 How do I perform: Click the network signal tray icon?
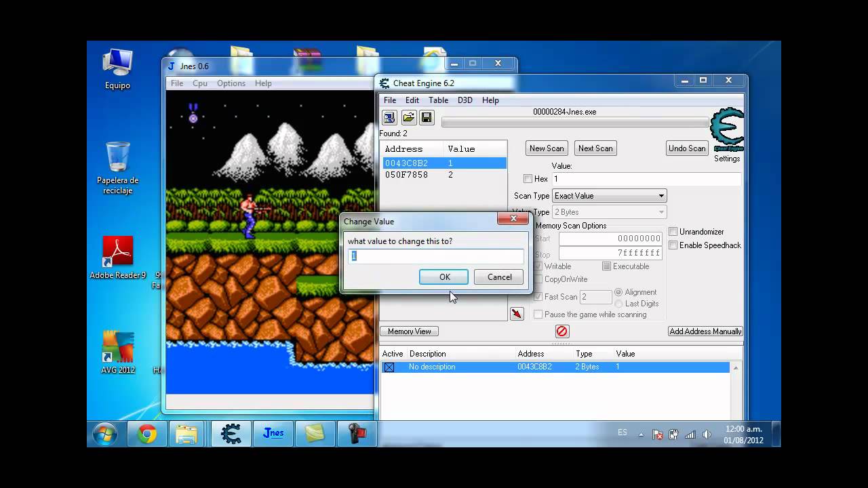[x=690, y=434]
